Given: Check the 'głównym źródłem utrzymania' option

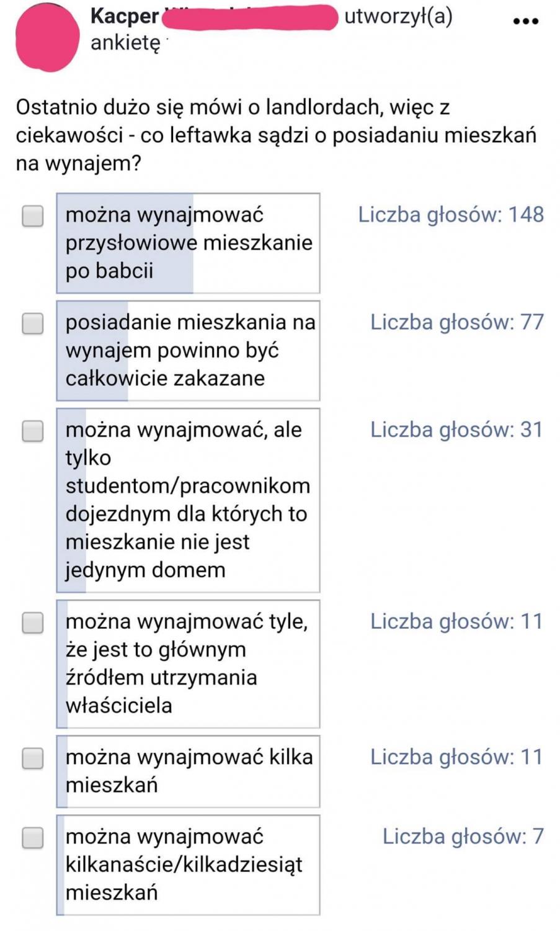Looking at the screenshot, I should (x=33, y=623).
